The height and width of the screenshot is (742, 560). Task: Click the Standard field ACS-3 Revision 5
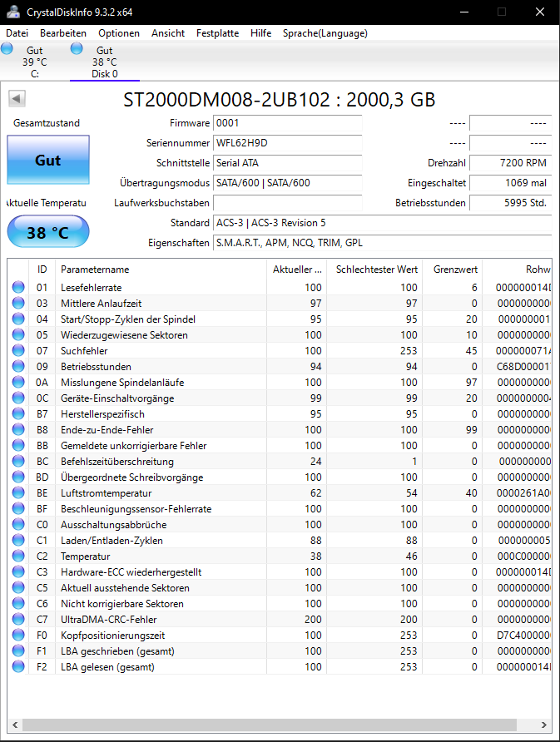coord(383,223)
